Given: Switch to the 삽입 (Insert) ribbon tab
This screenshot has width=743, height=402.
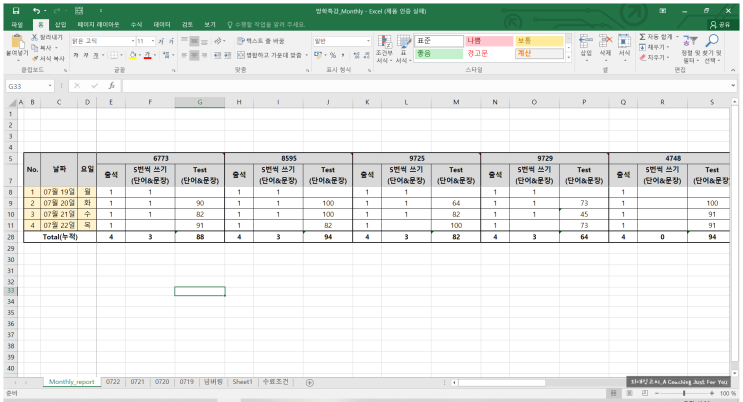Looking at the screenshot, I should click(x=60, y=25).
